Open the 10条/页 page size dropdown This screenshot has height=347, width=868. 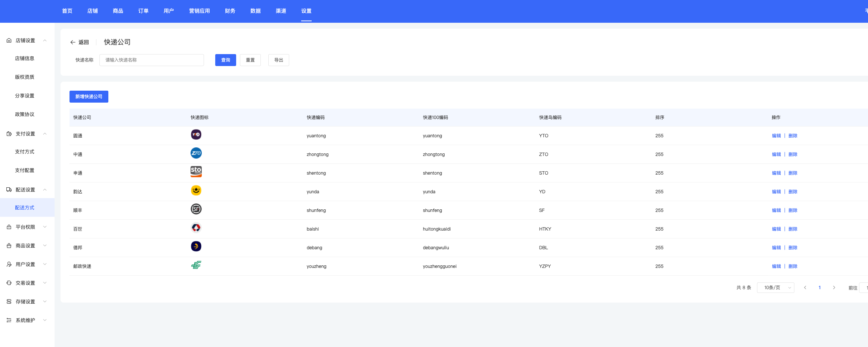click(x=775, y=288)
